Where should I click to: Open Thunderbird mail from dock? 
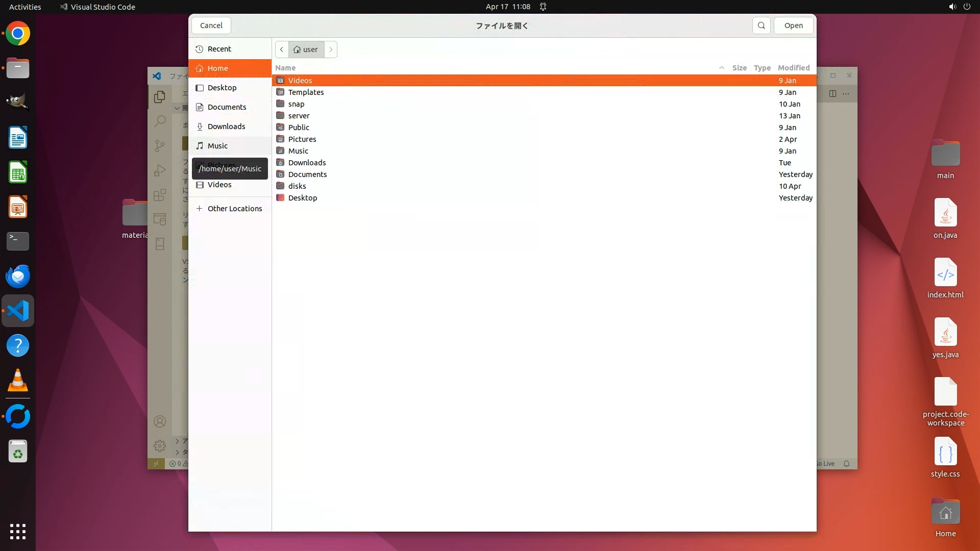tap(18, 276)
